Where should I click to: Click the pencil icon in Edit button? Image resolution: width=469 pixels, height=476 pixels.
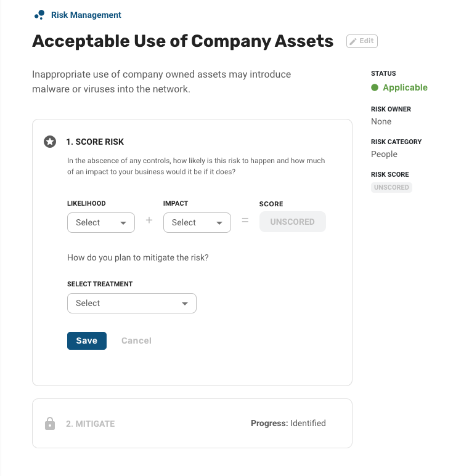353,41
